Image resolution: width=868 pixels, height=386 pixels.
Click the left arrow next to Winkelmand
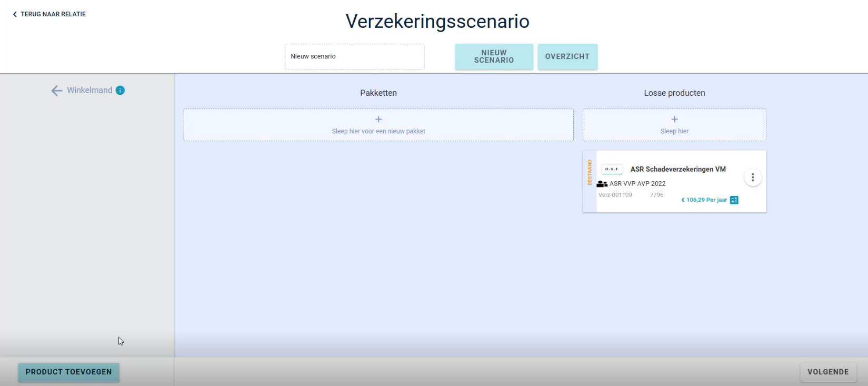(x=57, y=91)
